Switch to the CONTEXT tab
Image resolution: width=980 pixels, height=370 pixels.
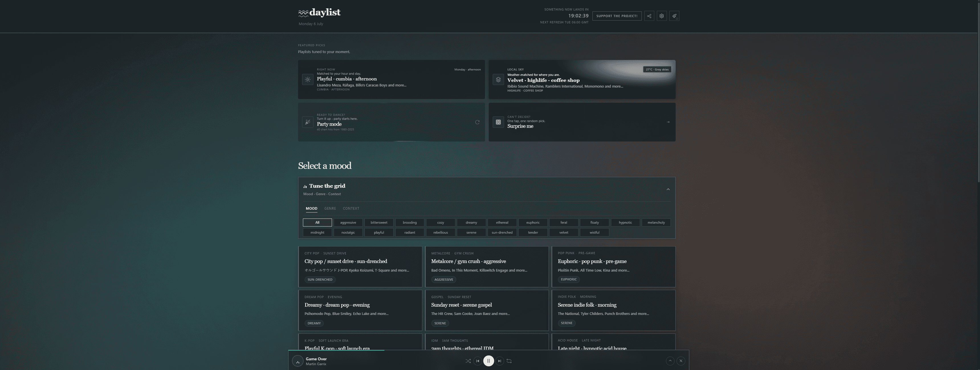pos(351,209)
